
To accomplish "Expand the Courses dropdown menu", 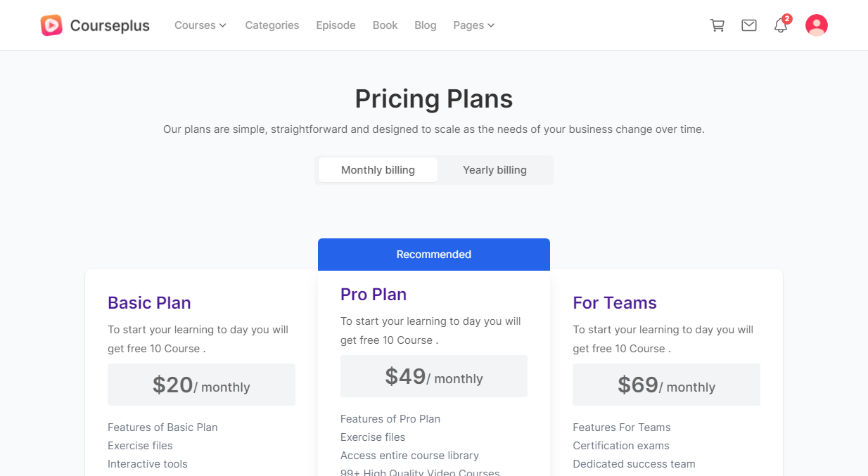I will (x=200, y=25).
